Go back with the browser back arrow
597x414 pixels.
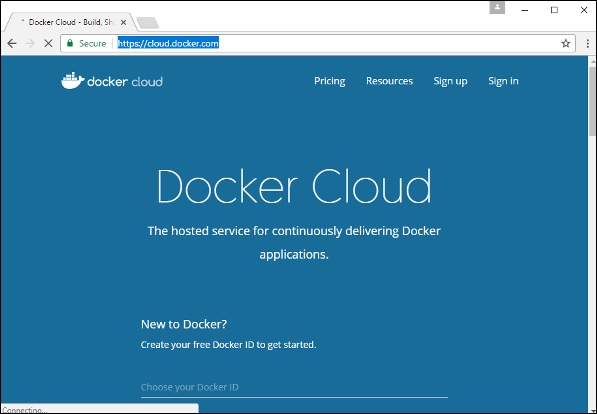pos(12,43)
